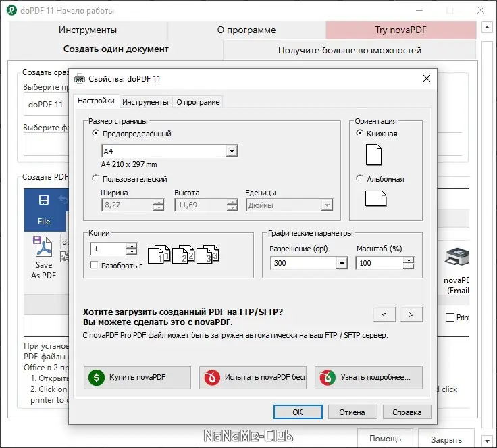The image size is (497, 448).
Task: Select the Получите больше возможностей tab
Action: click(350, 50)
